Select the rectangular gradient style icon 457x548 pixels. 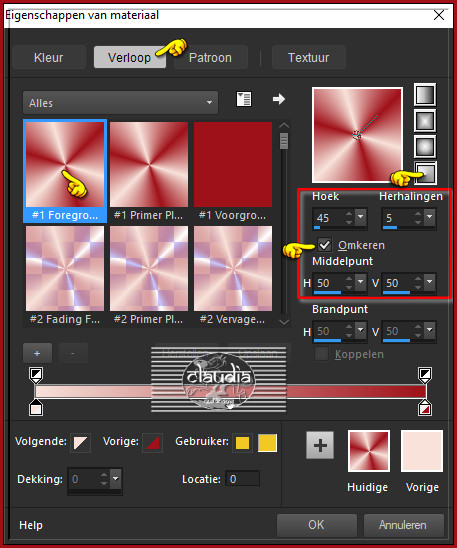(x=425, y=121)
